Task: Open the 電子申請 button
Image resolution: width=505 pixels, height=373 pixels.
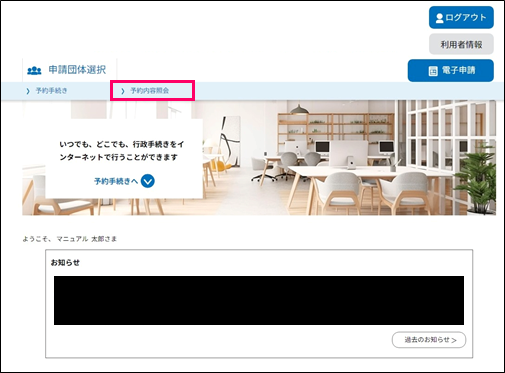Action: pos(450,70)
